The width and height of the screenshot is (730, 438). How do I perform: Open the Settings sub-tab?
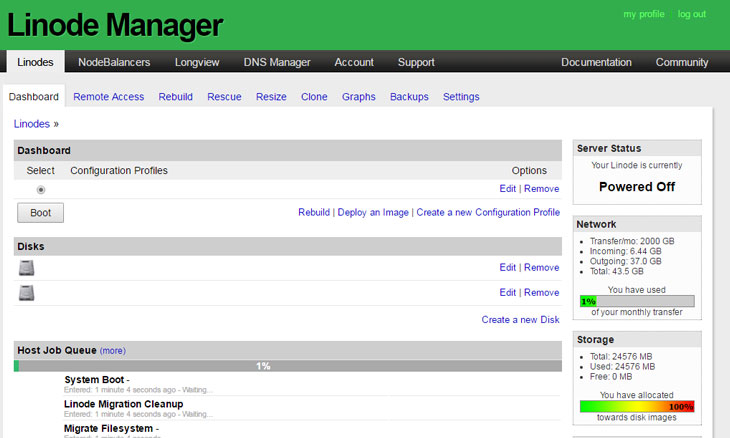pos(461,97)
